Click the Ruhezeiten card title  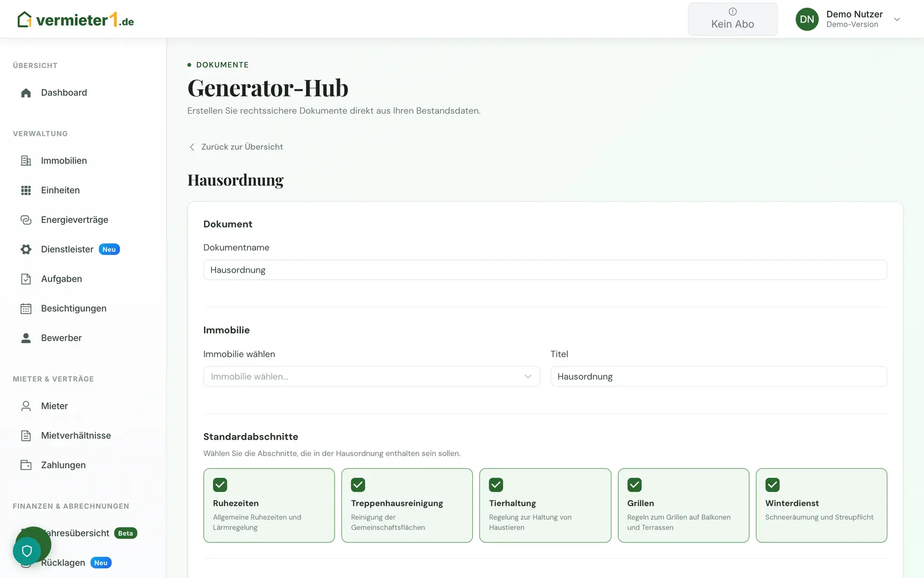coord(236,503)
